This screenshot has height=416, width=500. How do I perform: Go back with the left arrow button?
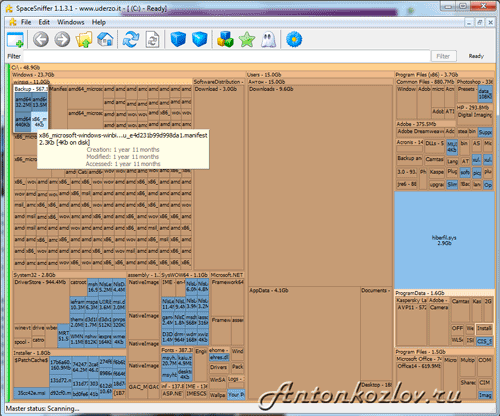coord(41,40)
